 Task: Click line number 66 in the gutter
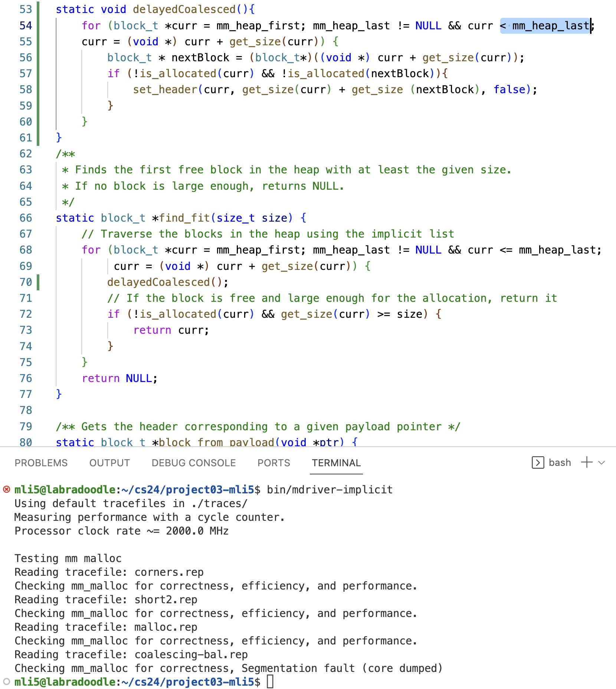tap(26, 218)
